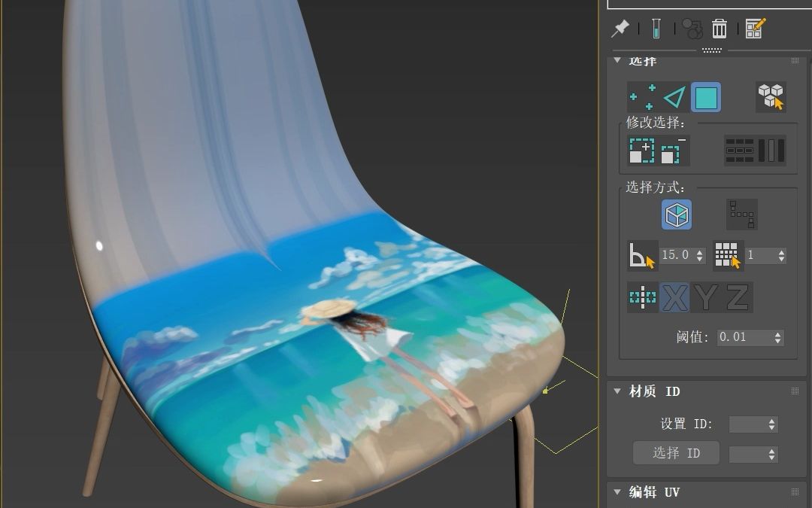
Task: Click the grow selection icon under 修改选择
Action: [641, 150]
